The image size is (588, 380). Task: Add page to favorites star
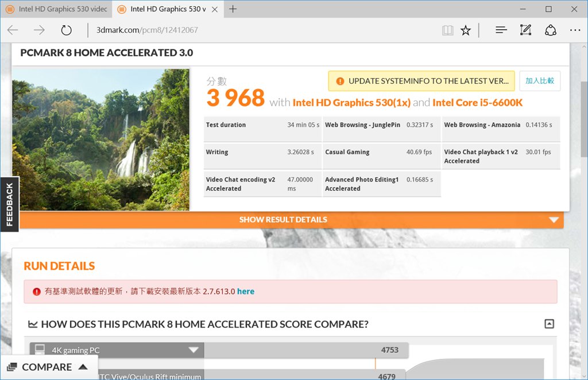[x=466, y=30]
